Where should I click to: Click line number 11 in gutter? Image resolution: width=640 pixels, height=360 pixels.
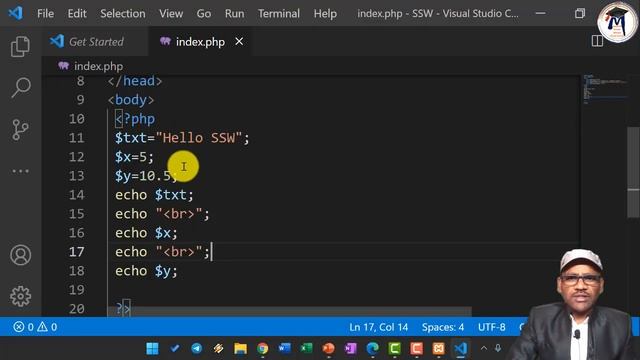pyautogui.click(x=76, y=138)
